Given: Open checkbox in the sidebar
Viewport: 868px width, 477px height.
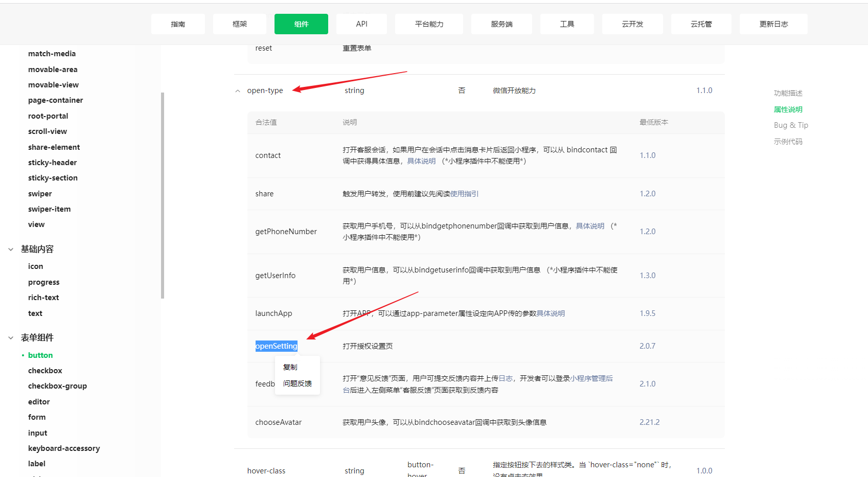Looking at the screenshot, I should pos(45,371).
